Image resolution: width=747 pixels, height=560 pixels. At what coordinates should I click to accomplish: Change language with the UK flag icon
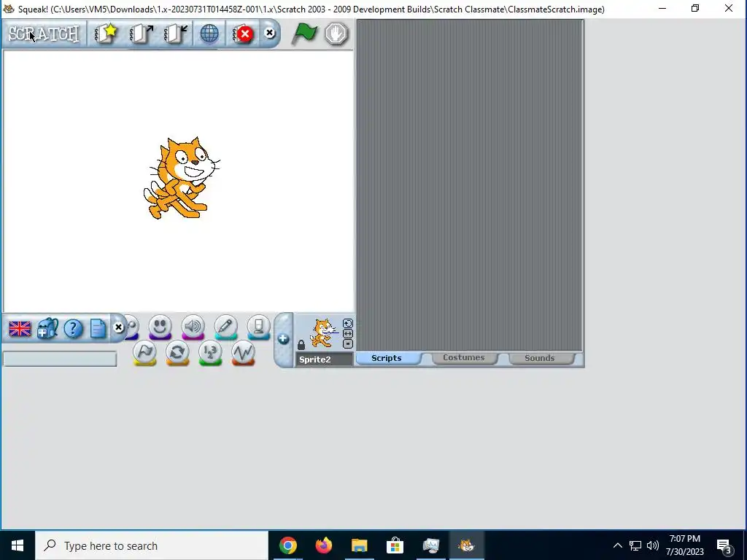point(20,329)
